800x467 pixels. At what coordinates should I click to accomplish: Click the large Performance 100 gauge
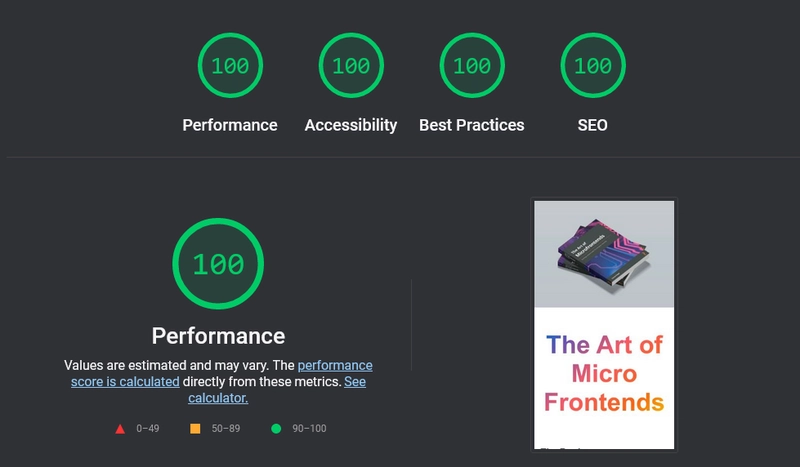218,265
